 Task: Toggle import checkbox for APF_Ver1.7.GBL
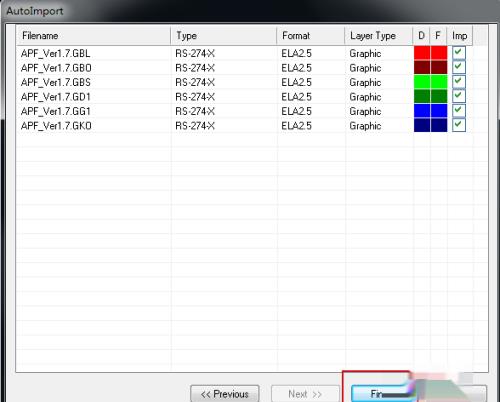459,53
